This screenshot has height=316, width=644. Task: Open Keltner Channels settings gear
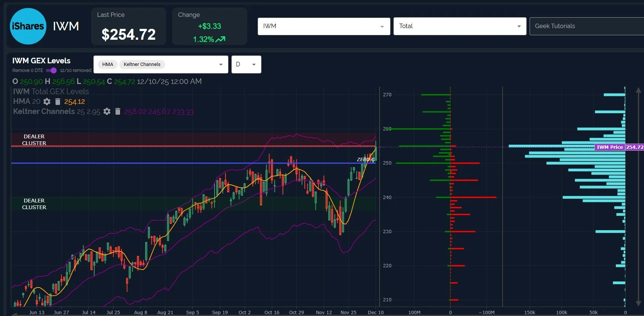[107, 111]
